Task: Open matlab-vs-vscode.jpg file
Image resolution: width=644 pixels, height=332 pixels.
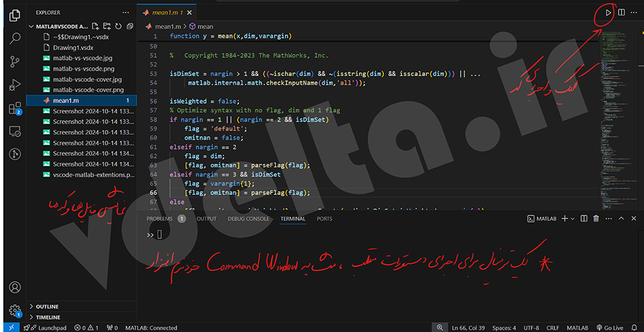Action: click(81, 58)
